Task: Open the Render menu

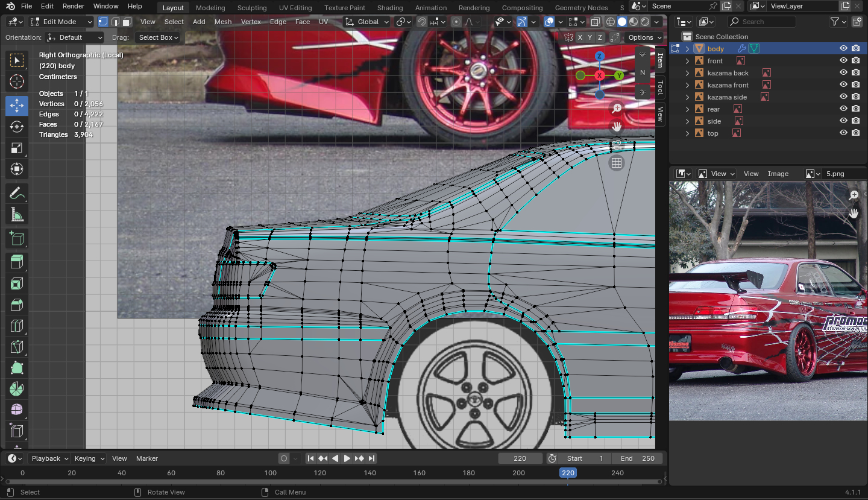Action: click(x=74, y=7)
